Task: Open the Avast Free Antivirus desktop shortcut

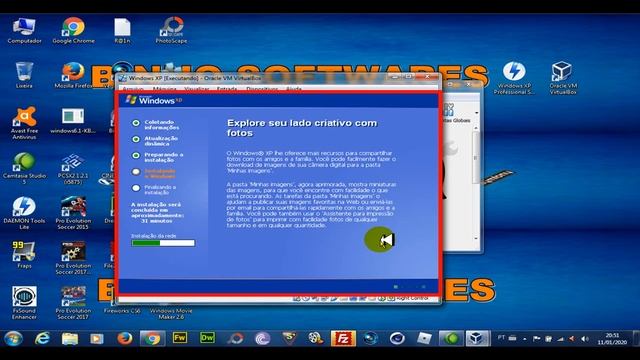Action: (x=24, y=122)
